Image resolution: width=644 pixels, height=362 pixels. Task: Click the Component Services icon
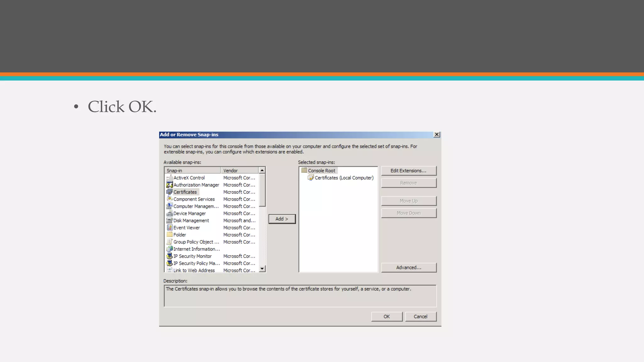pyautogui.click(x=169, y=199)
